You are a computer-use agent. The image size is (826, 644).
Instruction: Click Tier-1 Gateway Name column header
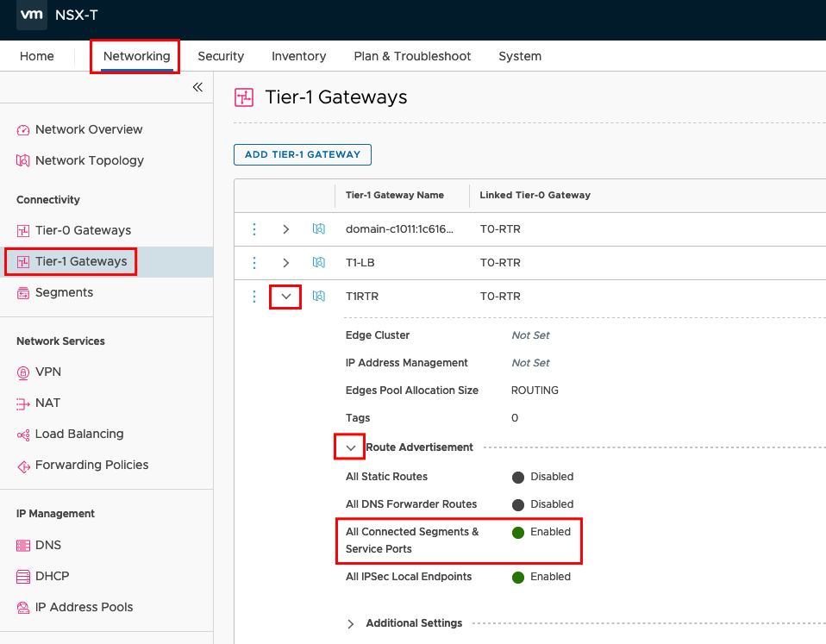(395, 196)
